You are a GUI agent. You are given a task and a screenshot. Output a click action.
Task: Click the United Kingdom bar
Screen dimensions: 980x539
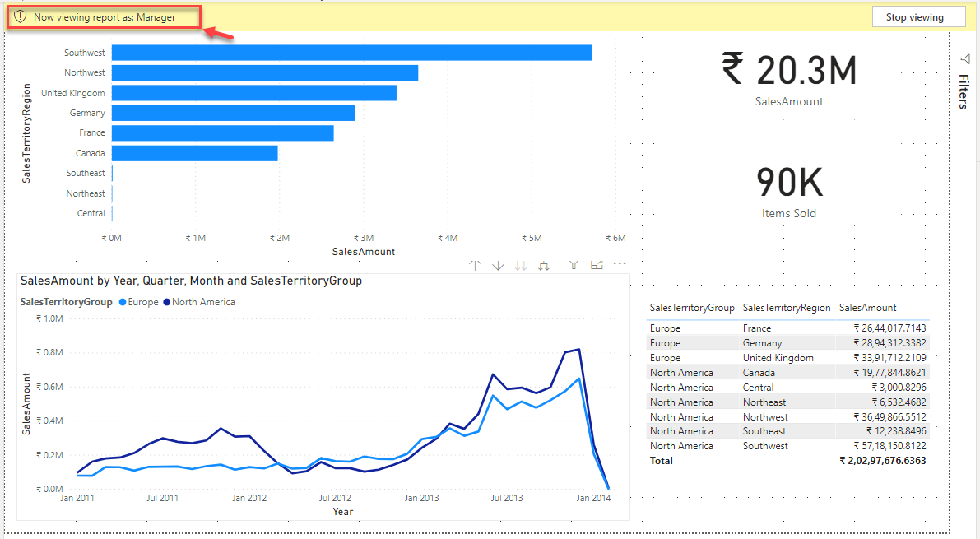253,93
